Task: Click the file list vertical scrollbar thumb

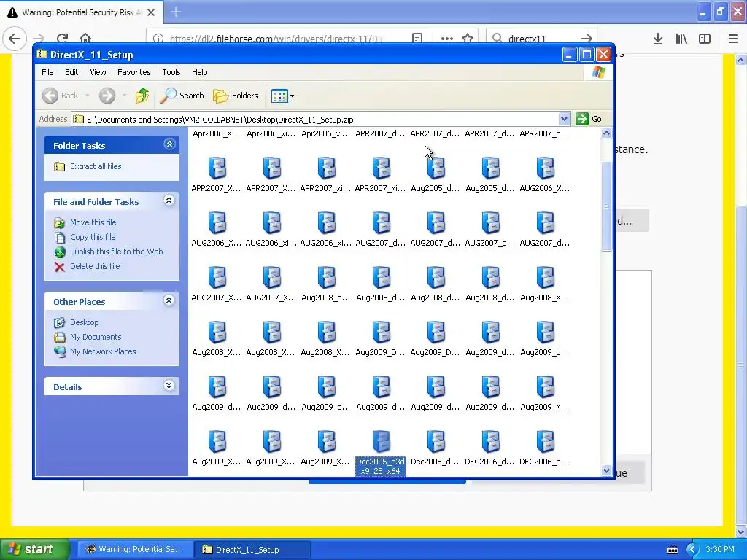Action: 606,206
